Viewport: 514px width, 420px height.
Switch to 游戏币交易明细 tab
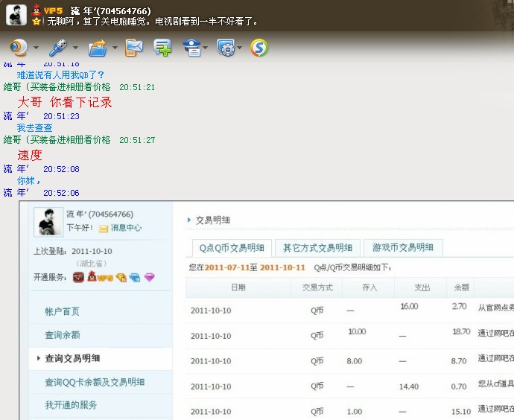tap(403, 248)
